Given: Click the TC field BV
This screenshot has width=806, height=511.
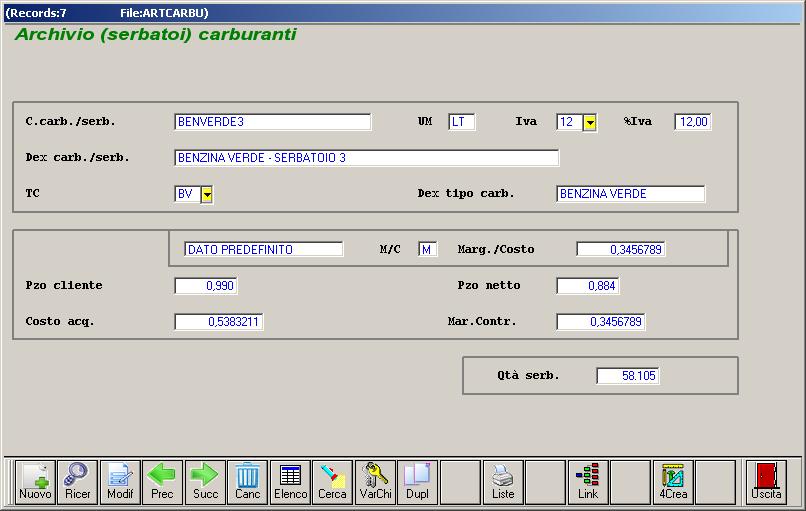Looking at the screenshot, I should click(187, 194).
